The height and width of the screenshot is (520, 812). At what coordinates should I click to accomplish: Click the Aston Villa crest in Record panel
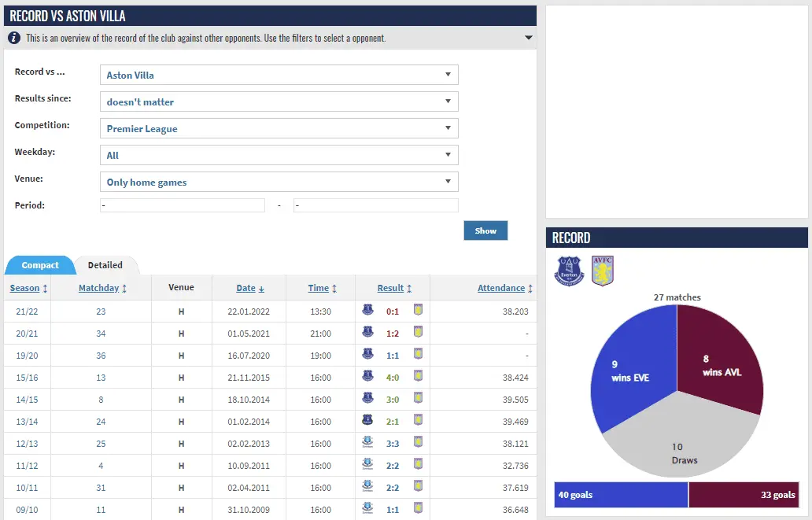click(603, 271)
